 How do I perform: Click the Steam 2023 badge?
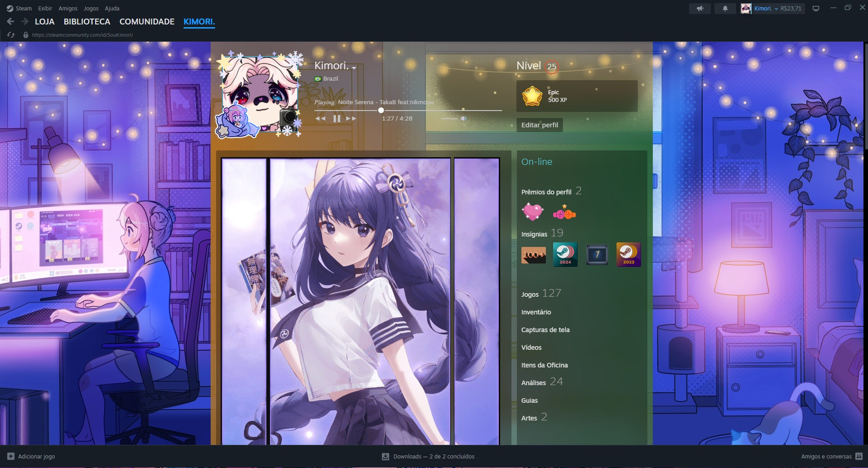(629, 255)
